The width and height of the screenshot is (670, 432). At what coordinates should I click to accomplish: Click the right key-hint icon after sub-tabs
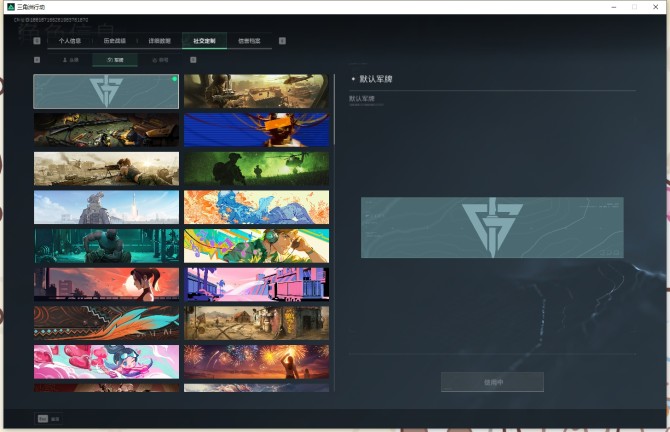pyautogui.click(x=193, y=60)
